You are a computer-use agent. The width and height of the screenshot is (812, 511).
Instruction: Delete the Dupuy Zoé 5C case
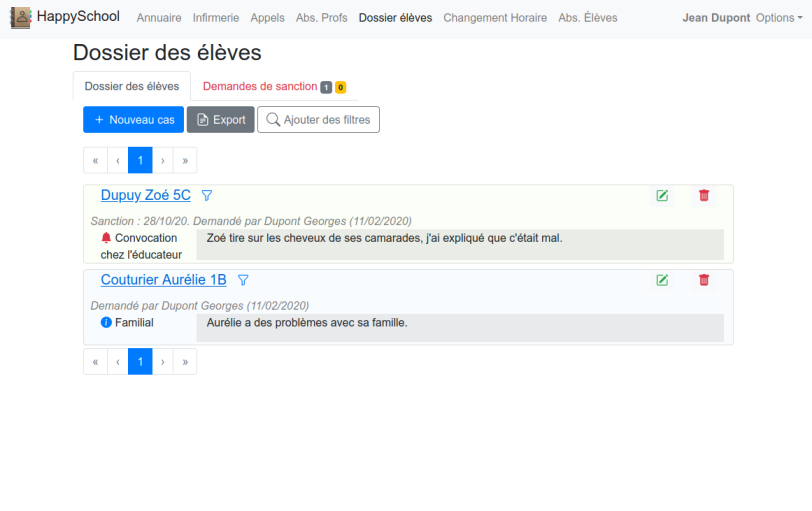[x=704, y=196]
